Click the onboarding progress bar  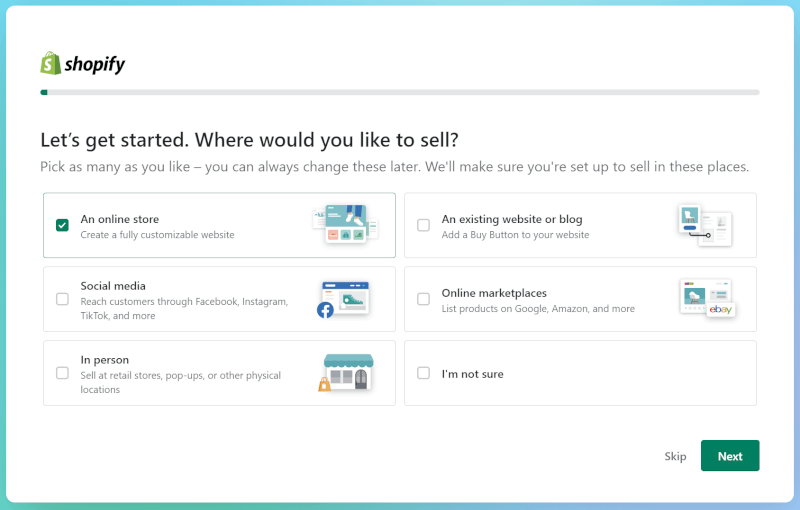[400, 92]
